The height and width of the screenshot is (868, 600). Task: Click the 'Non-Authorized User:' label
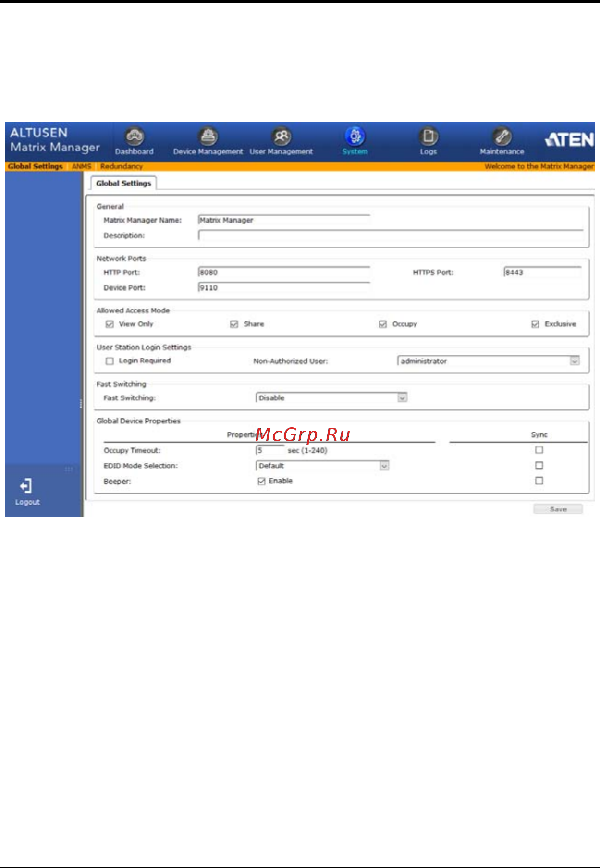[x=291, y=361]
